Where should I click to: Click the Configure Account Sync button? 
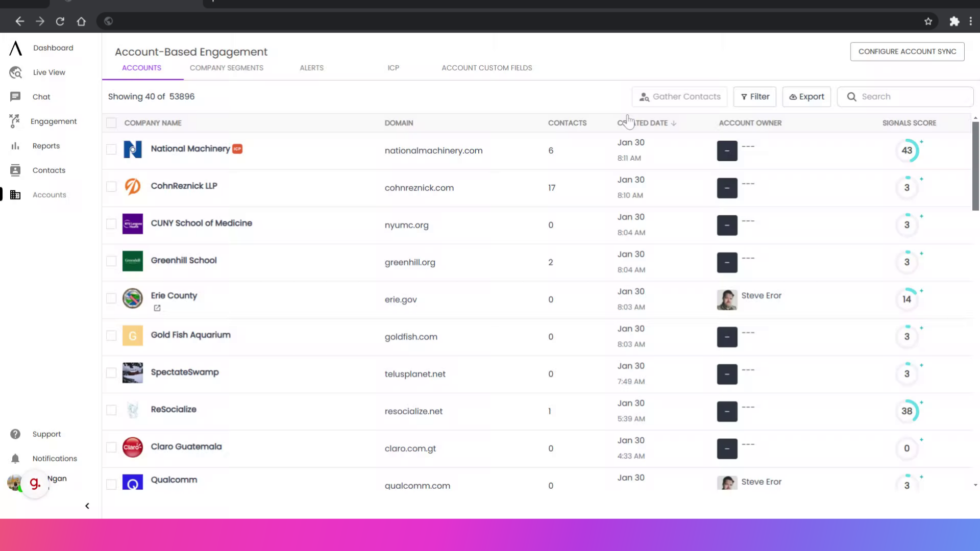[907, 51]
